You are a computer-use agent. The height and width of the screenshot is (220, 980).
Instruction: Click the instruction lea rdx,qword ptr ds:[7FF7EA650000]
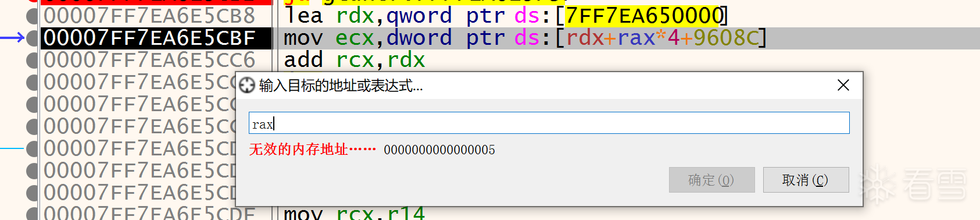pos(506,16)
